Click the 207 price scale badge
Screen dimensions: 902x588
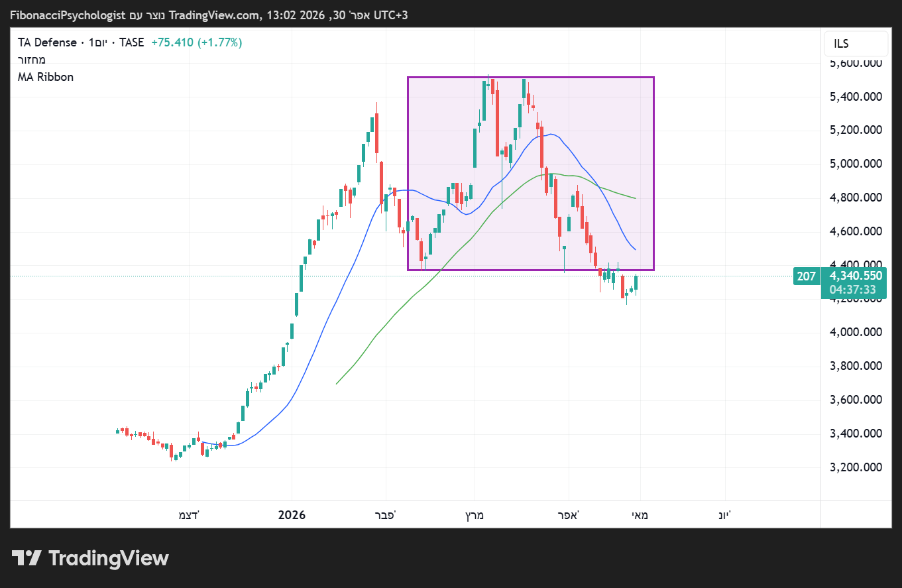(x=806, y=276)
